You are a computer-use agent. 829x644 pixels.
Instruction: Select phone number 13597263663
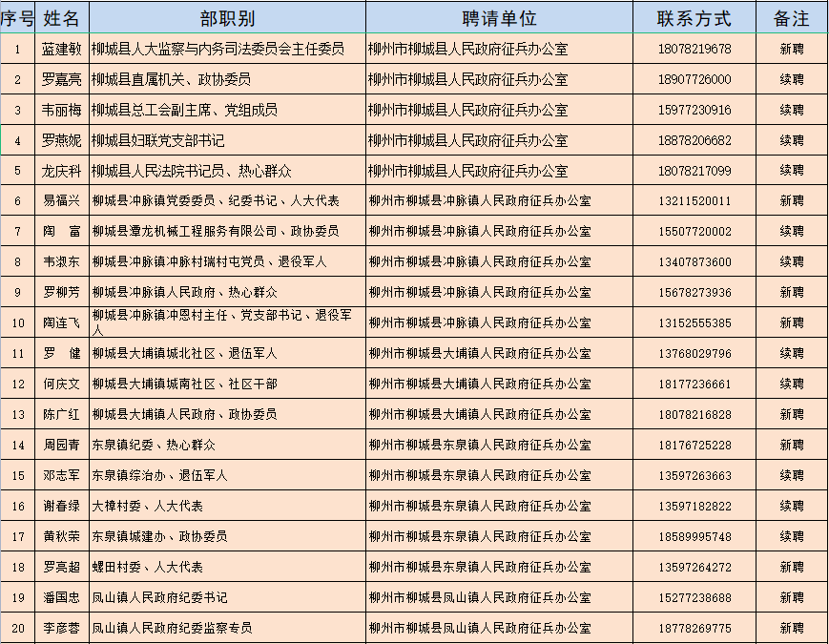[x=694, y=475]
